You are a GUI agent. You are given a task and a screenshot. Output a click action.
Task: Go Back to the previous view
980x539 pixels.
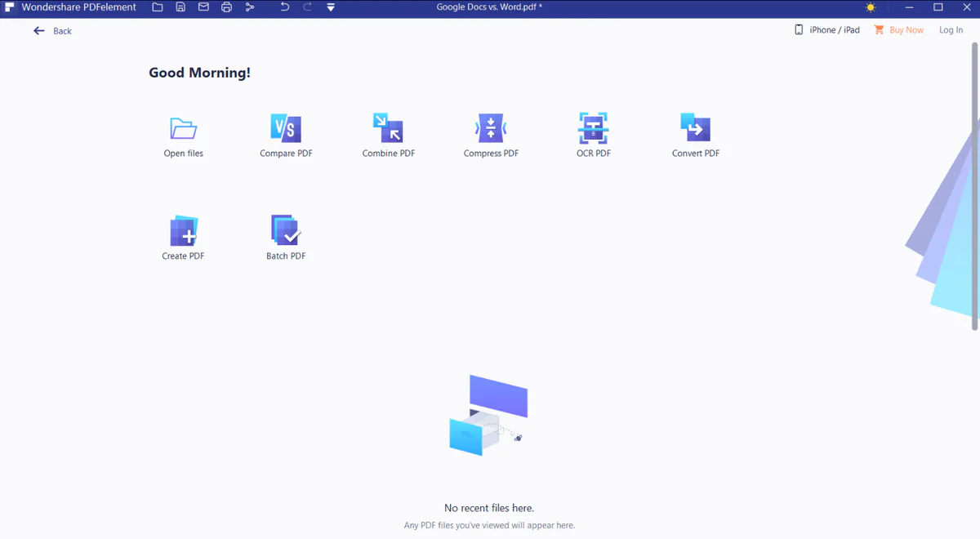(x=52, y=30)
